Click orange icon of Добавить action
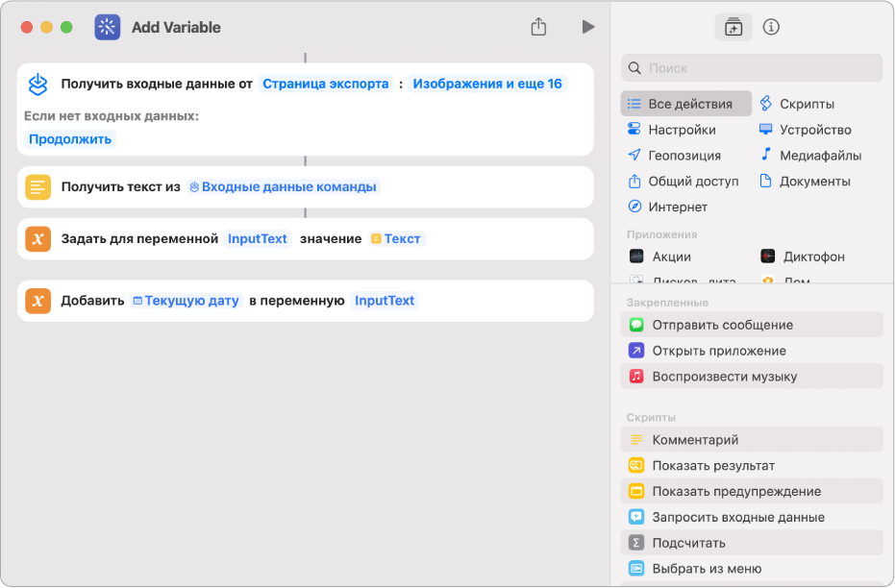The image size is (895, 588). pos(38,301)
